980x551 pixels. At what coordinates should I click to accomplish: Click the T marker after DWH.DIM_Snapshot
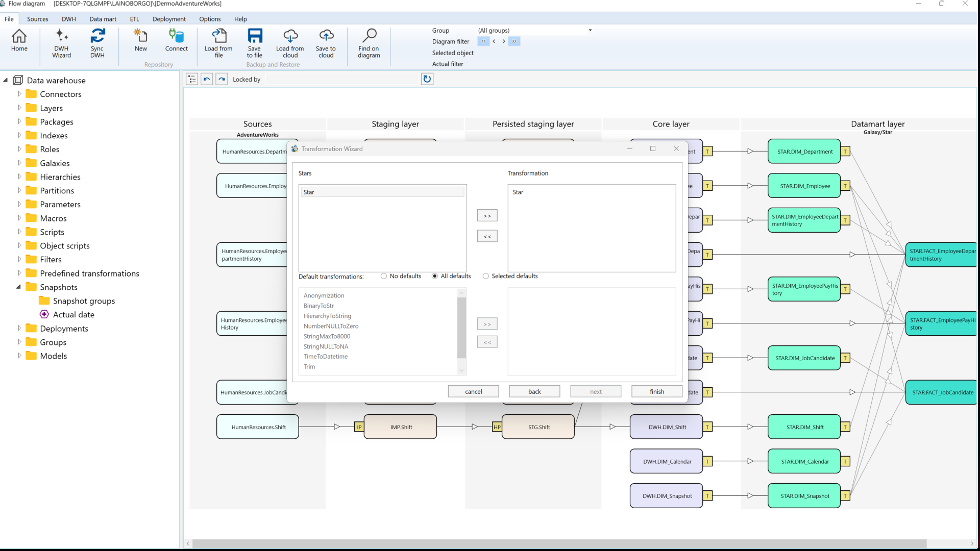tap(707, 496)
